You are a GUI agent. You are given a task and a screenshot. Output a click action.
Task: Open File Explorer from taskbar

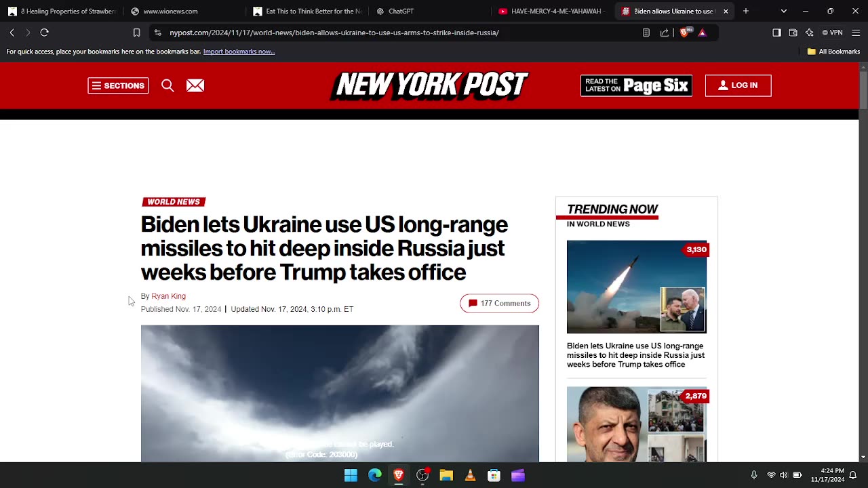click(x=446, y=476)
